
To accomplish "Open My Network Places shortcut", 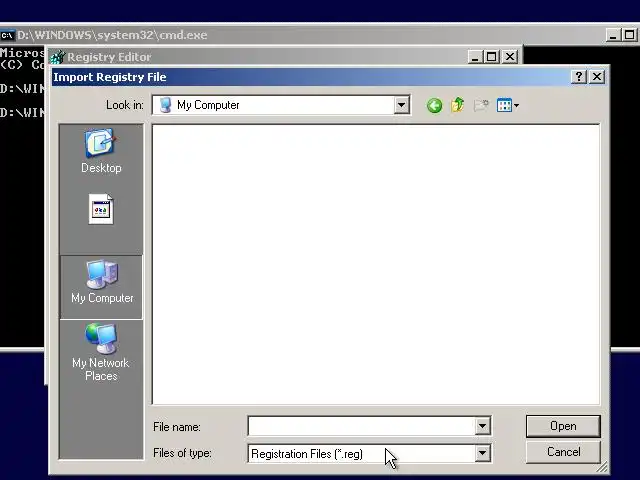I will [101, 352].
